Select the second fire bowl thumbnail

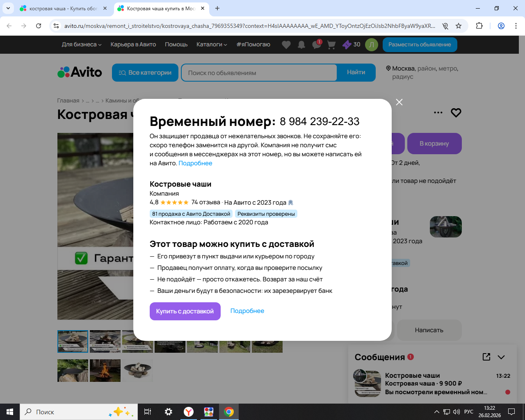coord(105,341)
